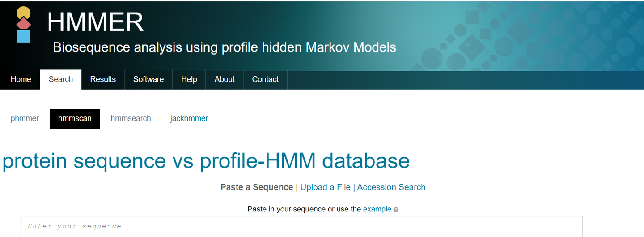Switch to Accession Search input mode
644x237 pixels.
391,187
